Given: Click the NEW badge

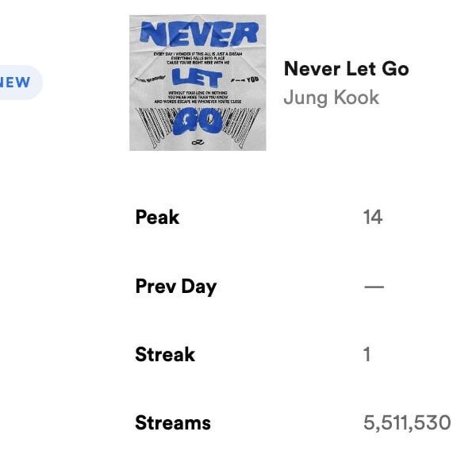Looking at the screenshot, I should pyautogui.click(x=16, y=82).
